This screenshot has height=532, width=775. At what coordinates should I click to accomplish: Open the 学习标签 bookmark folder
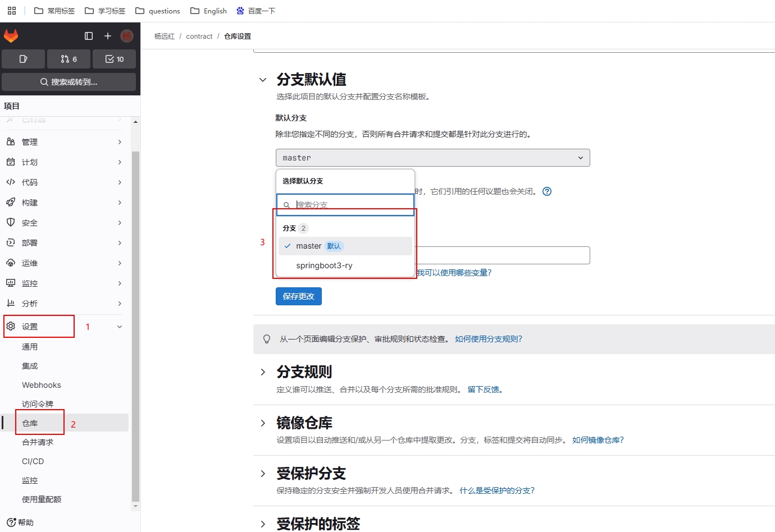pyautogui.click(x=105, y=11)
